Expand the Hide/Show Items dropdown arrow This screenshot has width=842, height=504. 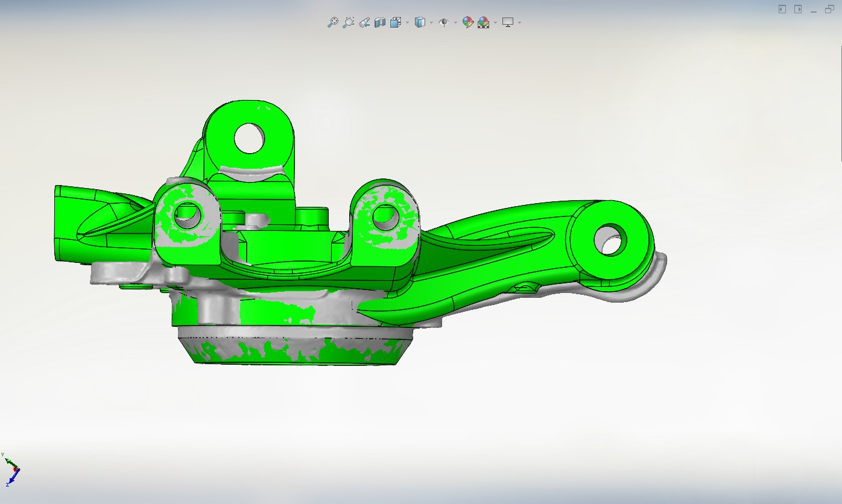455,23
